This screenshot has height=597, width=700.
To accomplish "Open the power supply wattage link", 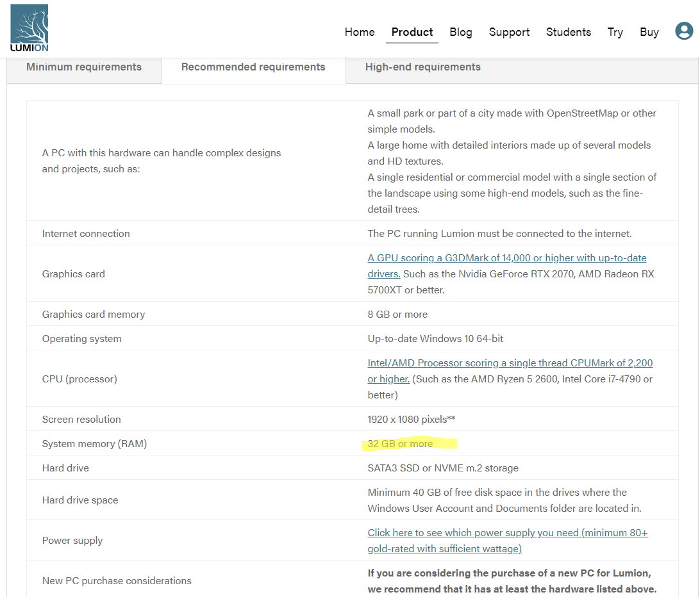I will [508, 541].
